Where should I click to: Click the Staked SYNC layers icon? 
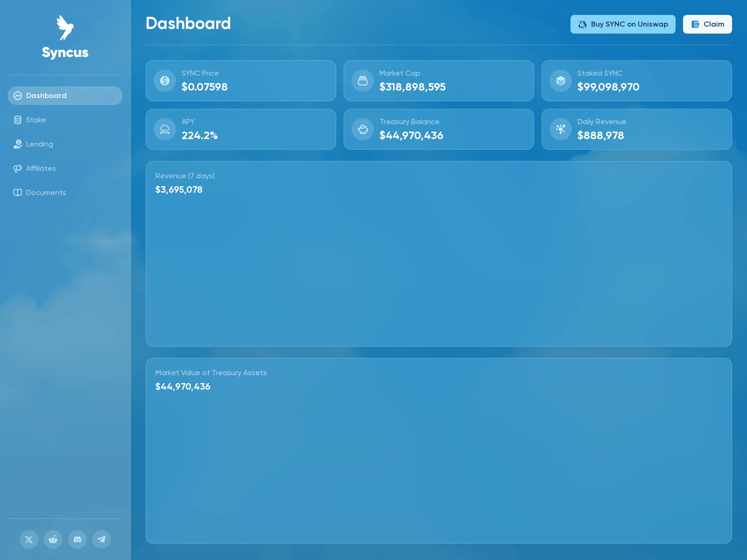[x=561, y=81]
